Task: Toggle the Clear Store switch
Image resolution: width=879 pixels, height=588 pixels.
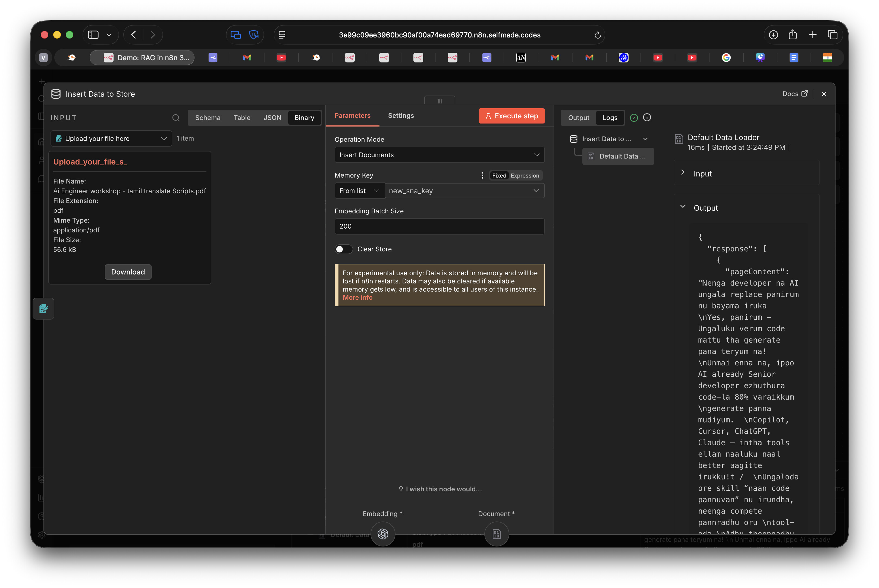Action: (x=343, y=249)
